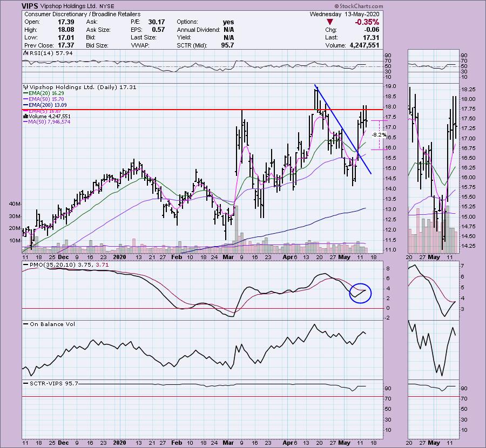486x448 pixels.
Task: Click the -0.35% percent change
Action: (x=367, y=22)
